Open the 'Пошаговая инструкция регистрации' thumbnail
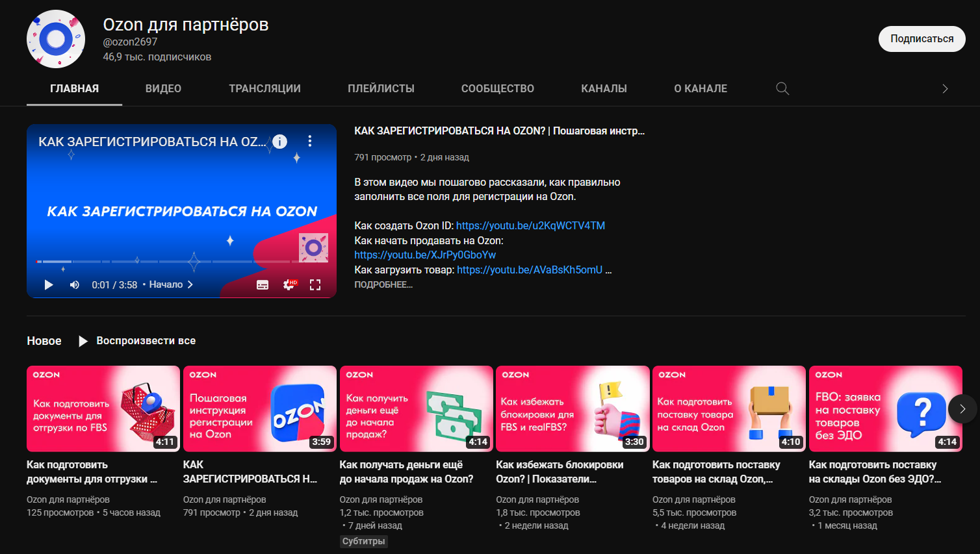Viewport: 980px width, 554px height. point(260,409)
